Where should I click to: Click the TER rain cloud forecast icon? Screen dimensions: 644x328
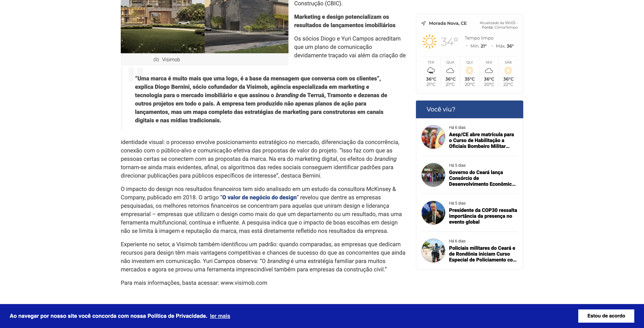point(431,71)
